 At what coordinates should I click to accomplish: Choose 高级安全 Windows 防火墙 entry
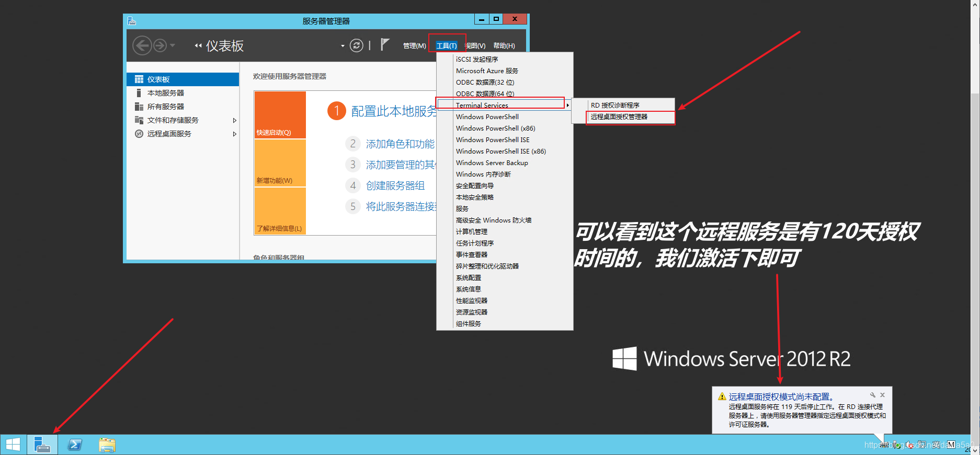[505, 220]
